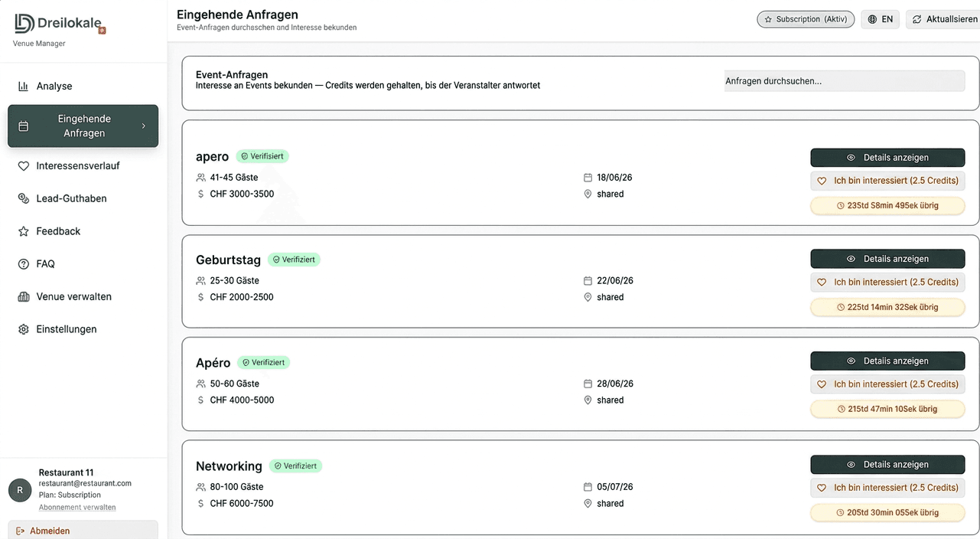Click the heart icon on Apéro's interest button
This screenshot has width=980, height=539.
click(x=822, y=384)
